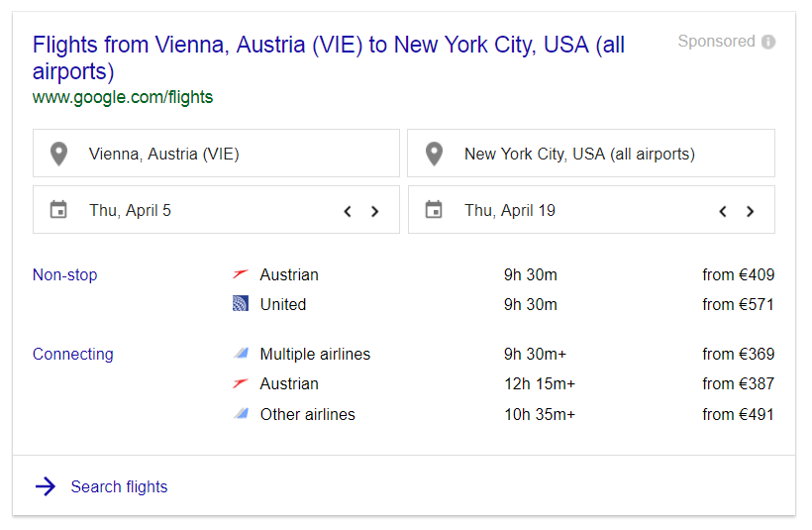Screen dimensions: 812x530
Task: Click the return date calendar icon
Action: click(x=434, y=210)
